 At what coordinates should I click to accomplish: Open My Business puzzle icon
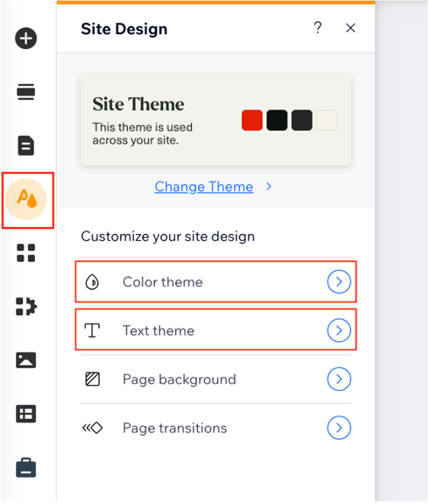pos(26,307)
